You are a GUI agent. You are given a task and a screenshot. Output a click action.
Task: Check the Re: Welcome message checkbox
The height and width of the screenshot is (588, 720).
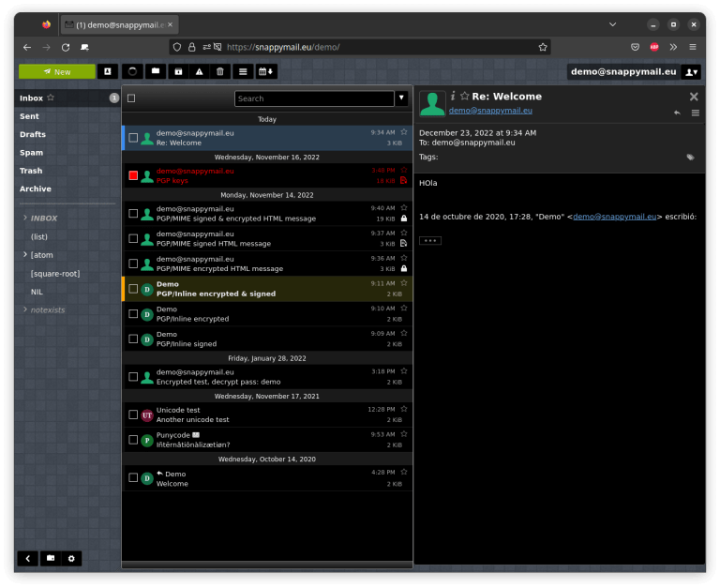coord(133,138)
